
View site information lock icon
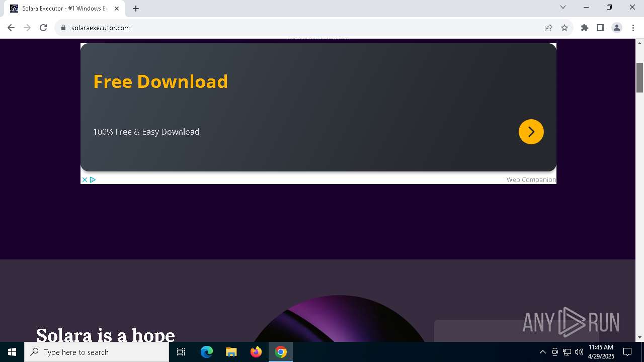click(x=63, y=28)
